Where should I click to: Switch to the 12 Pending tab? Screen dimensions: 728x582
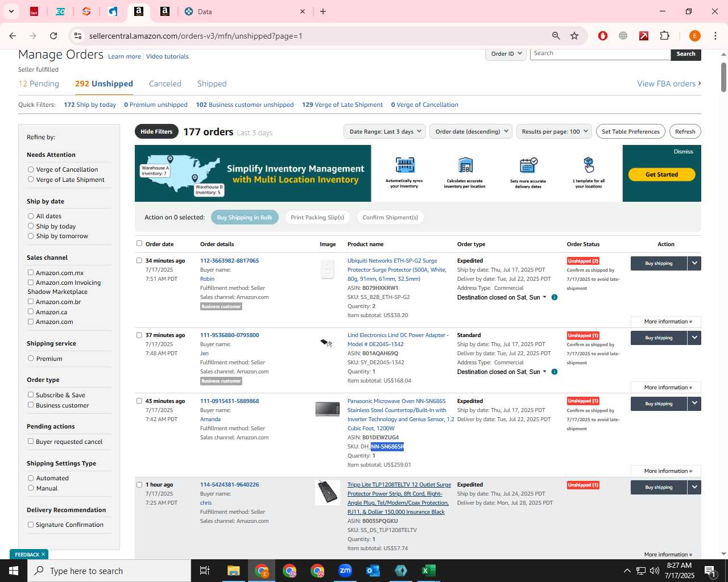(39, 84)
